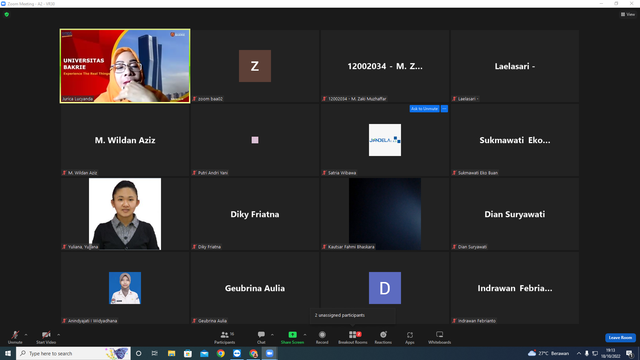Click the "Laelasari -" name tile

(515, 66)
